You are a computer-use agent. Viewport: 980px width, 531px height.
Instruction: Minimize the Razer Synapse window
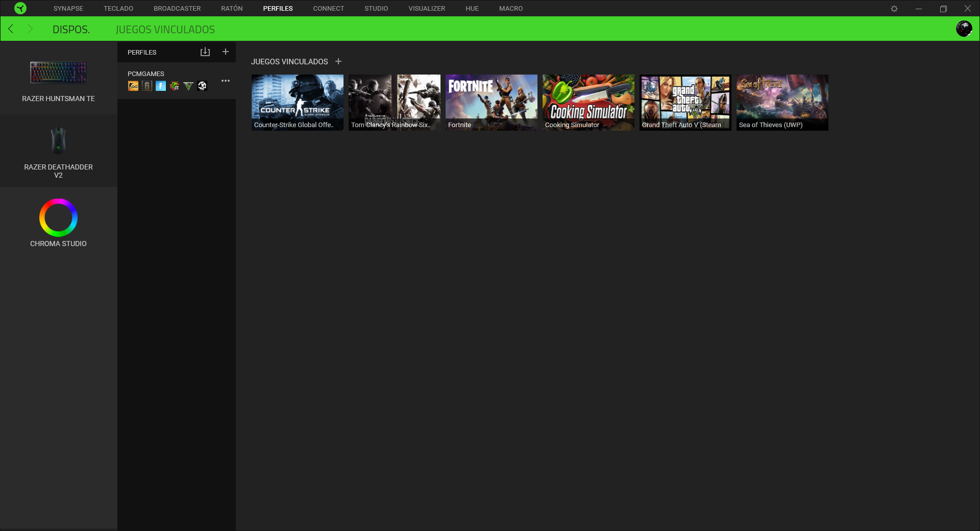(x=919, y=9)
